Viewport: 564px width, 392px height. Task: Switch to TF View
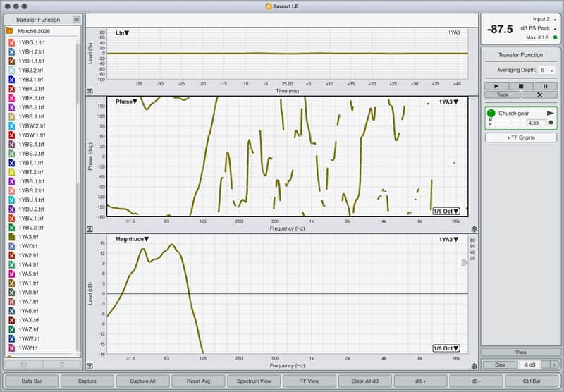(x=309, y=381)
